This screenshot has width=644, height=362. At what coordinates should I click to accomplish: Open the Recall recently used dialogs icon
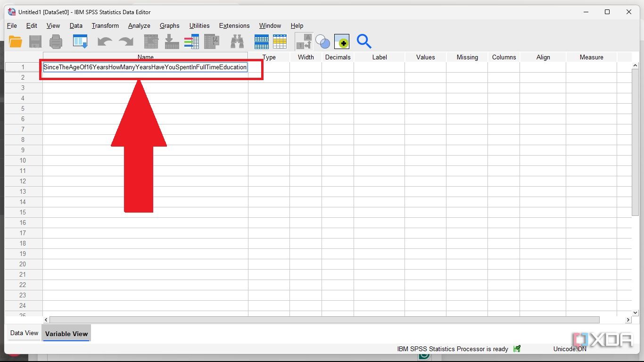80,41
